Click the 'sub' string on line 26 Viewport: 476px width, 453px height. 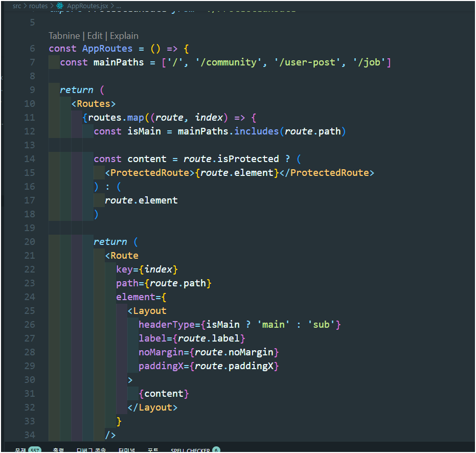[x=321, y=325]
